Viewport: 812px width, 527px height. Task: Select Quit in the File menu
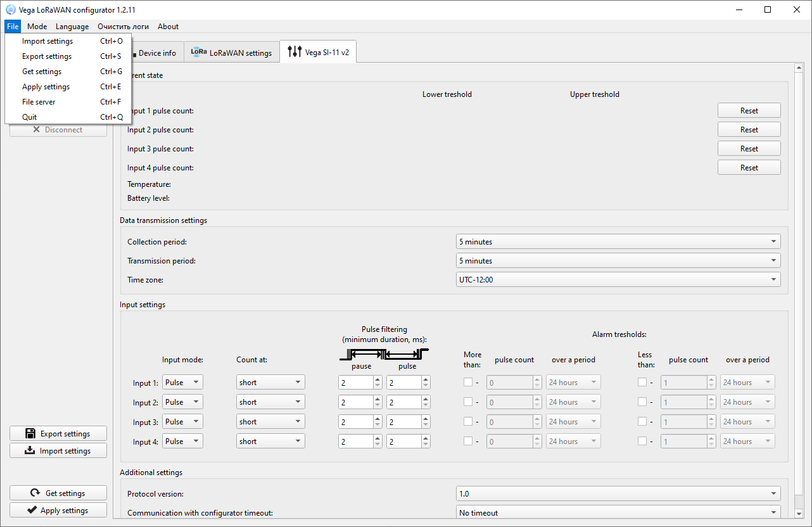pyautogui.click(x=68, y=117)
